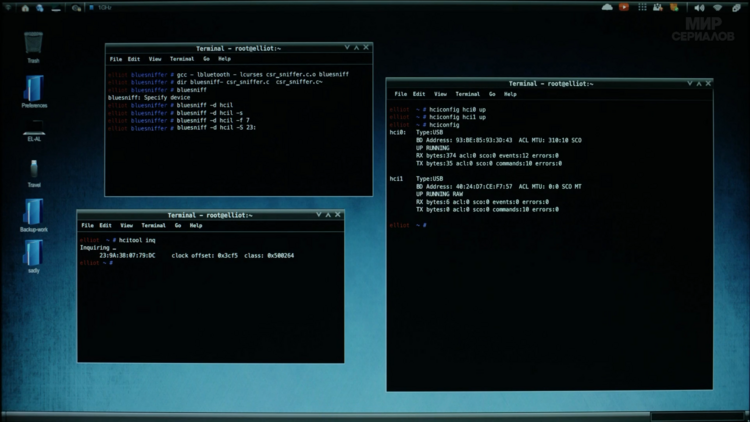Open Terminal menu in hciconfig terminal
Viewport: 750px width, 422px height.
[x=468, y=94]
